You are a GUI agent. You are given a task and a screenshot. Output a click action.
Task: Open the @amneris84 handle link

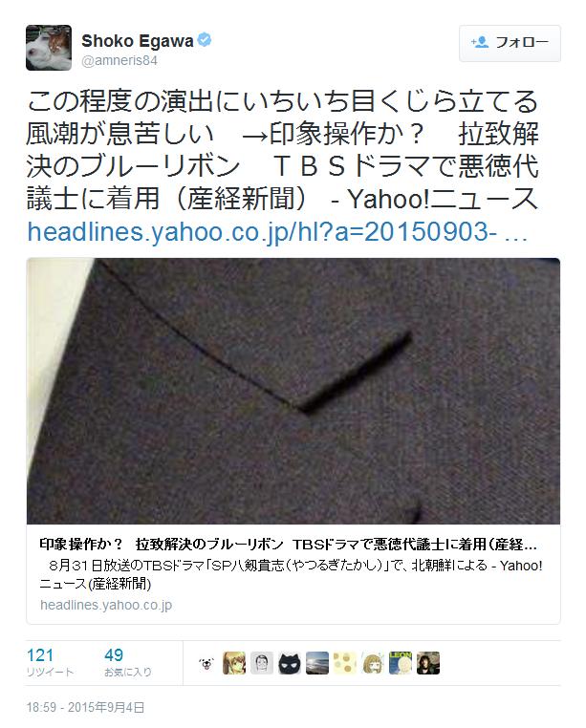119,61
